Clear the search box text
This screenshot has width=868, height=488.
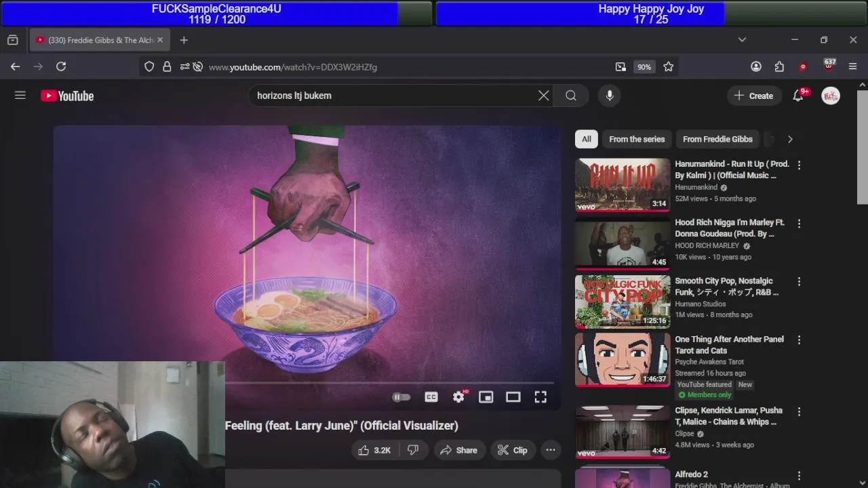(543, 96)
